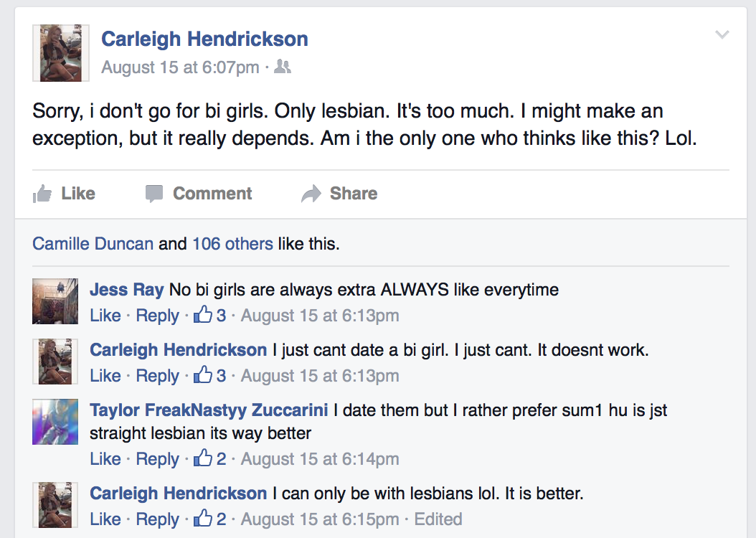Click the post author's profile picture thumbnail
Viewport: 756px width, 538px height.
(61, 53)
